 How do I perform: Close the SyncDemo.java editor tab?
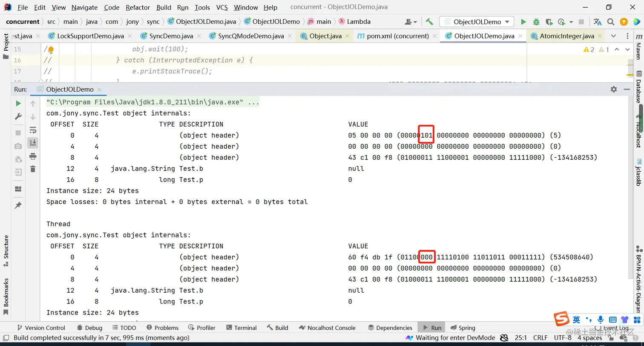click(x=199, y=36)
